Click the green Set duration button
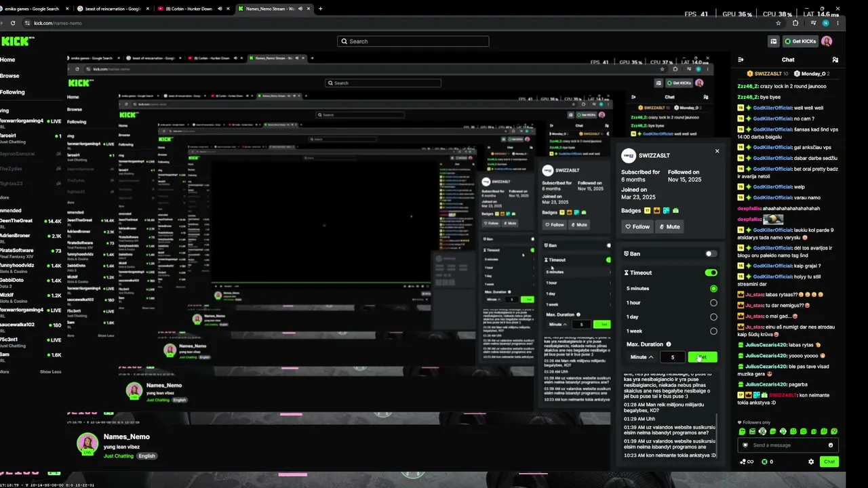The height and width of the screenshot is (488, 868). (x=703, y=357)
